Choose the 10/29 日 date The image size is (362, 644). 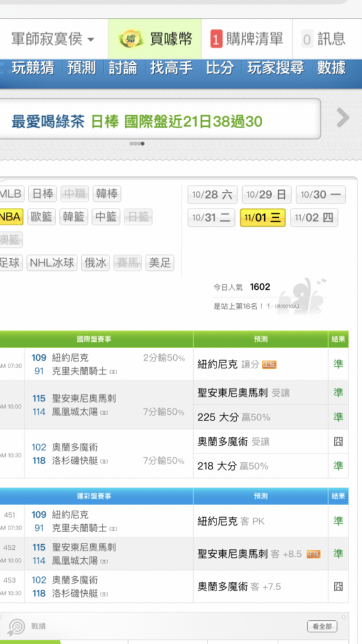267,194
